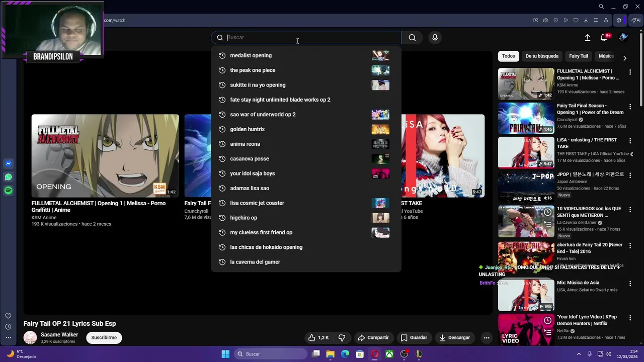Open history clock in left sidebar
Viewport: 644px width, 362px height.
click(8, 327)
